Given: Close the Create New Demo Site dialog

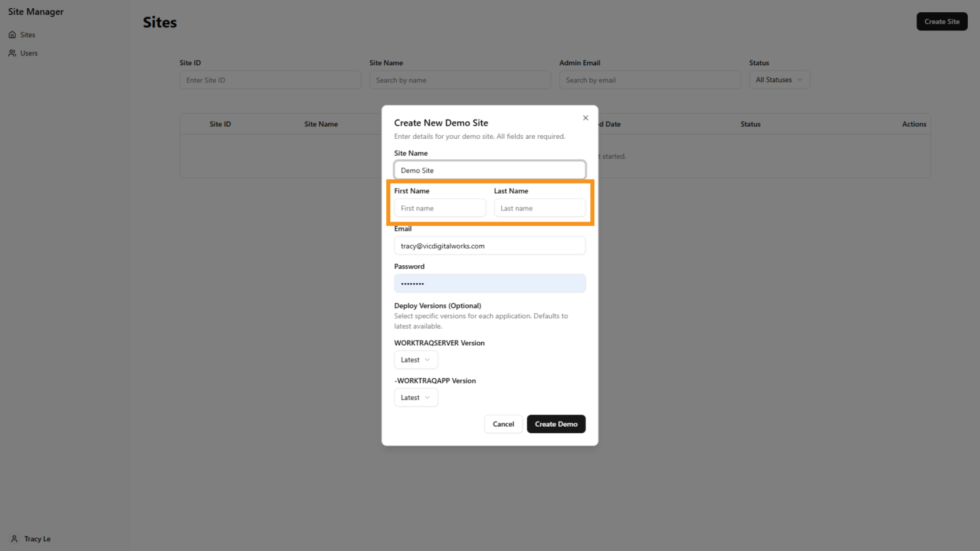Looking at the screenshot, I should [585, 118].
